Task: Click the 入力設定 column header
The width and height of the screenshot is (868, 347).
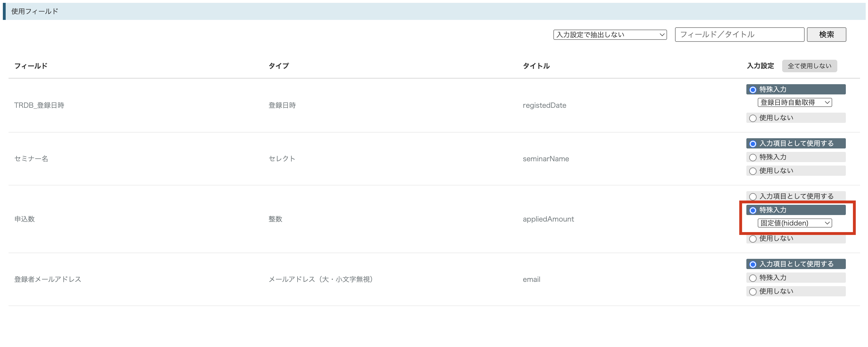Action: coord(761,66)
